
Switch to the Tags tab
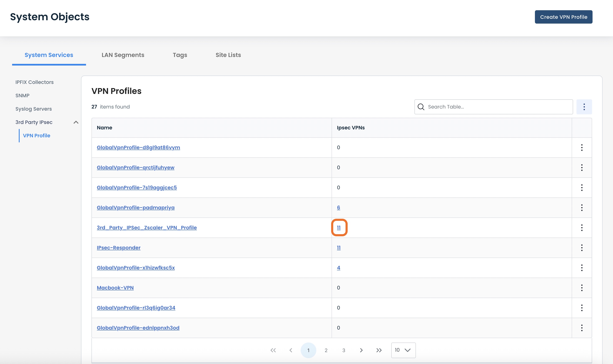pyautogui.click(x=180, y=55)
